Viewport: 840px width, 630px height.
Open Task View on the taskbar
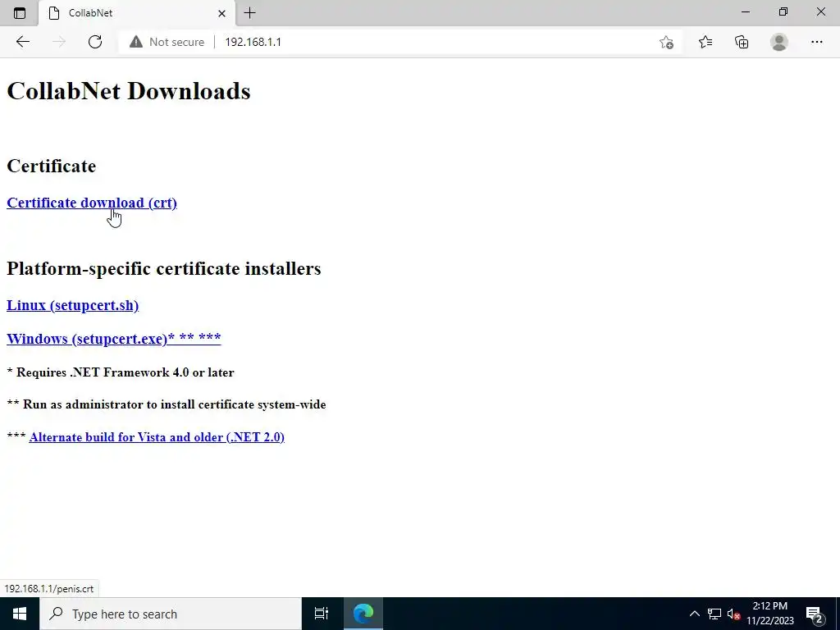322,614
